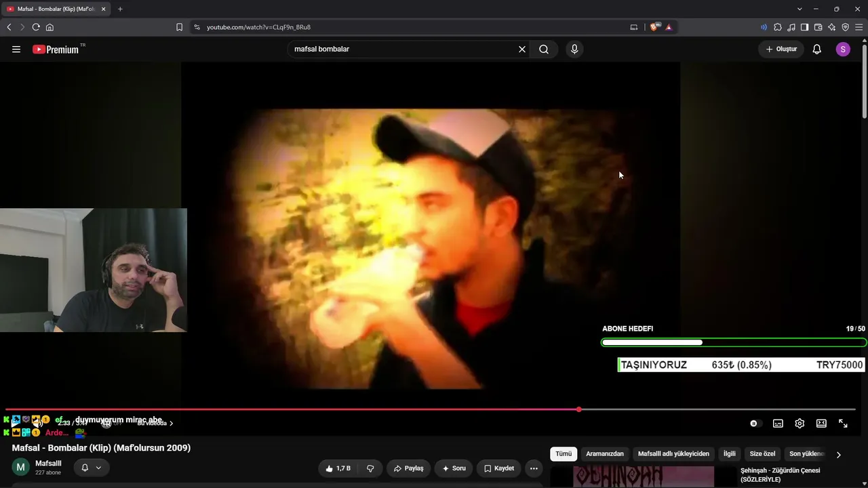Open Mafsalll channel avatar
This screenshot has width=868, height=488.
pyautogui.click(x=21, y=467)
